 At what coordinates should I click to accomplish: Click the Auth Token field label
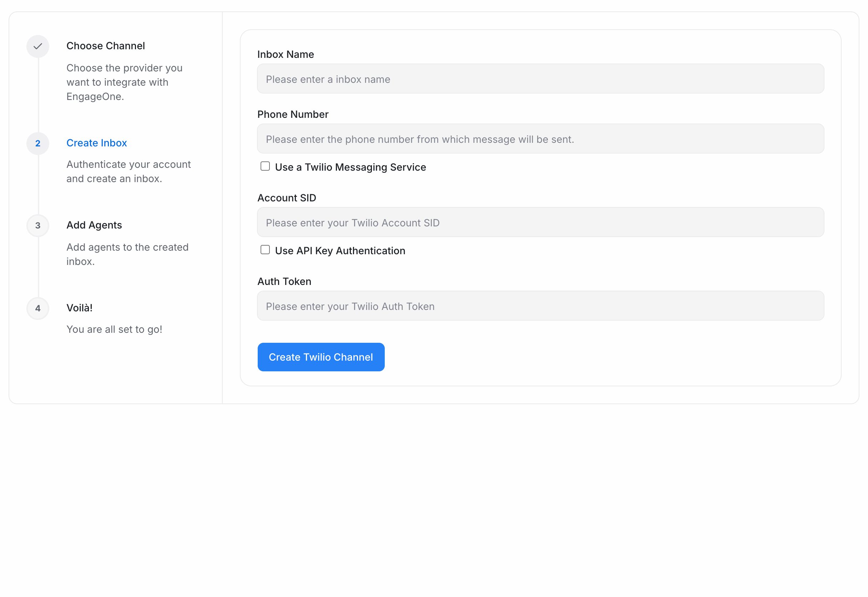tap(284, 281)
